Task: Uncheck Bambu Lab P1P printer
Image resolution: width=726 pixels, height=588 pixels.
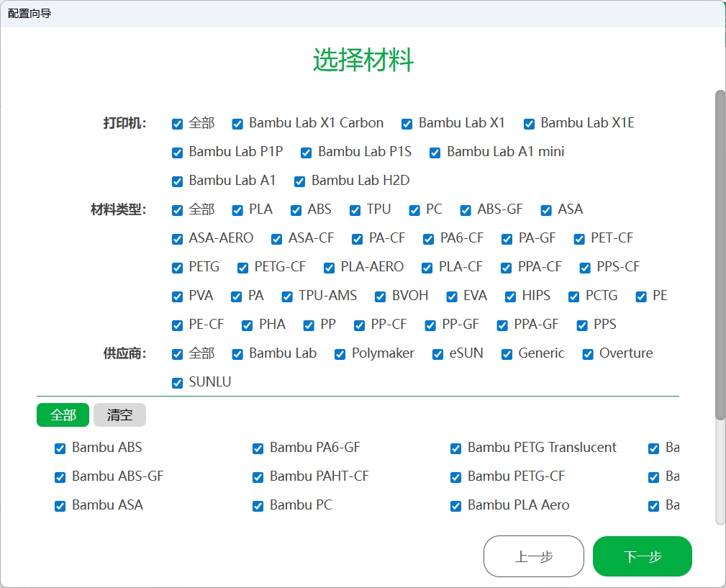Action: [x=177, y=153]
